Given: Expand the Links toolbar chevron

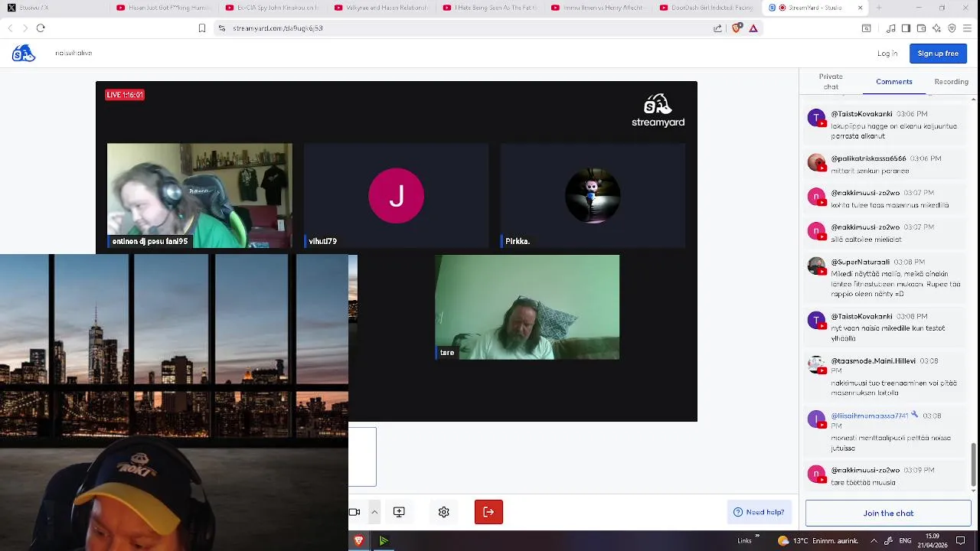Looking at the screenshot, I should pyautogui.click(x=757, y=537).
